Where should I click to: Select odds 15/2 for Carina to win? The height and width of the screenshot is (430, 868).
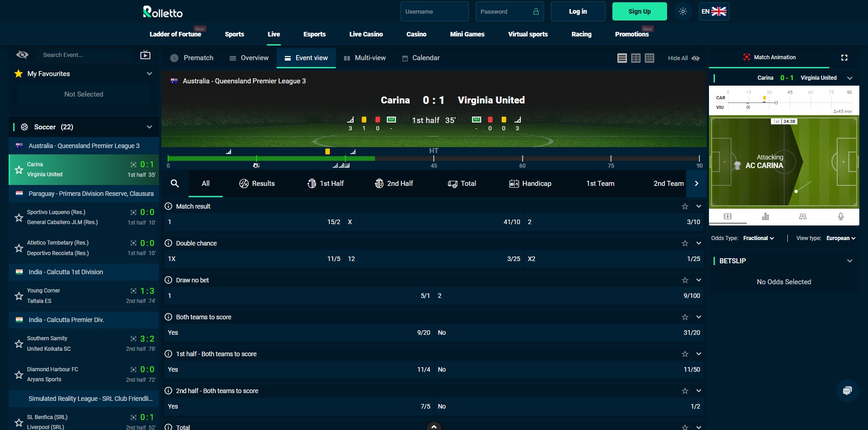coord(255,222)
